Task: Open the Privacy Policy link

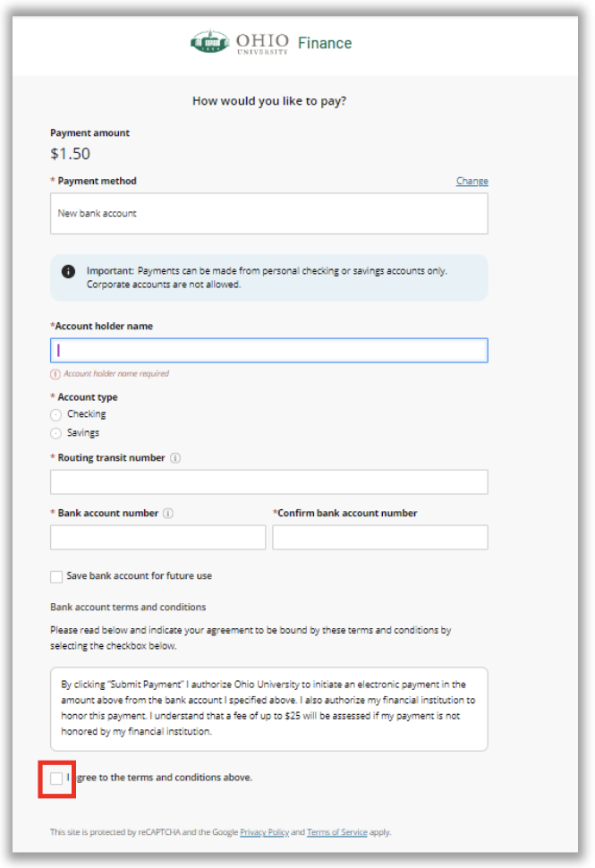Action: point(264,831)
